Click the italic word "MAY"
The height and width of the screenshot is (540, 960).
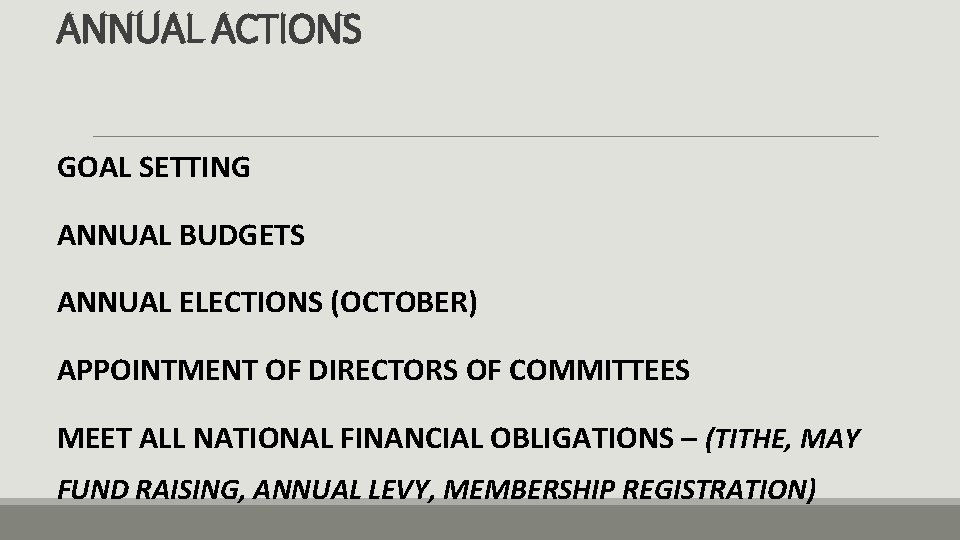831,440
